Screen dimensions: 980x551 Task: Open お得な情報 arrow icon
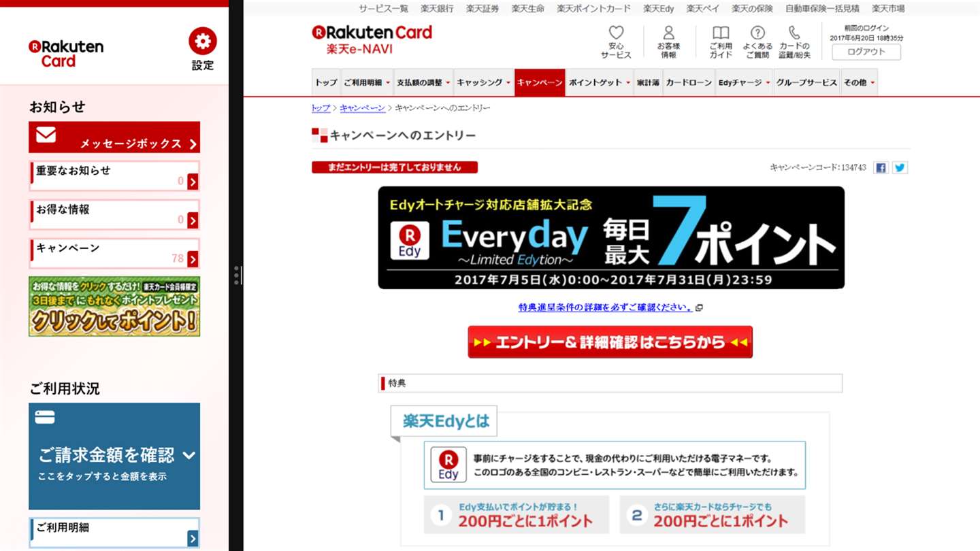pos(193,220)
